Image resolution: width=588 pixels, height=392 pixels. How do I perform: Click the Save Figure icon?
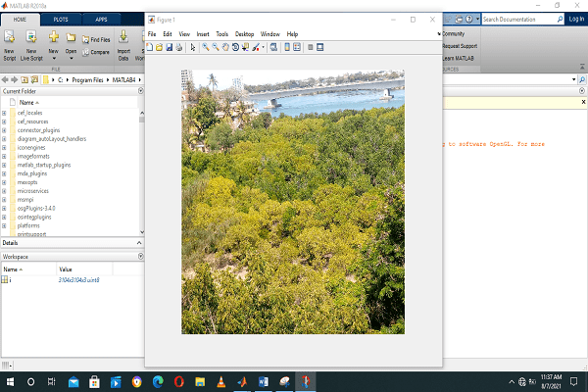coord(167,47)
